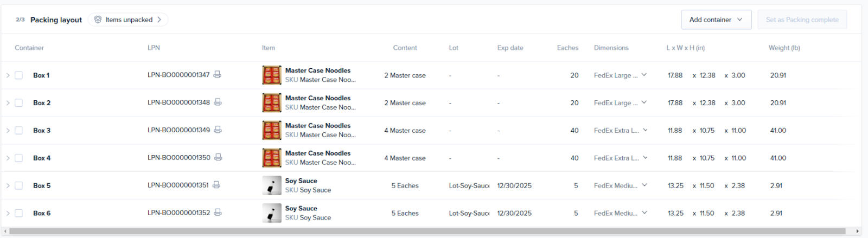Print the Box 6 LPN label
The image size is (868, 238).
pyautogui.click(x=218, y=213)
